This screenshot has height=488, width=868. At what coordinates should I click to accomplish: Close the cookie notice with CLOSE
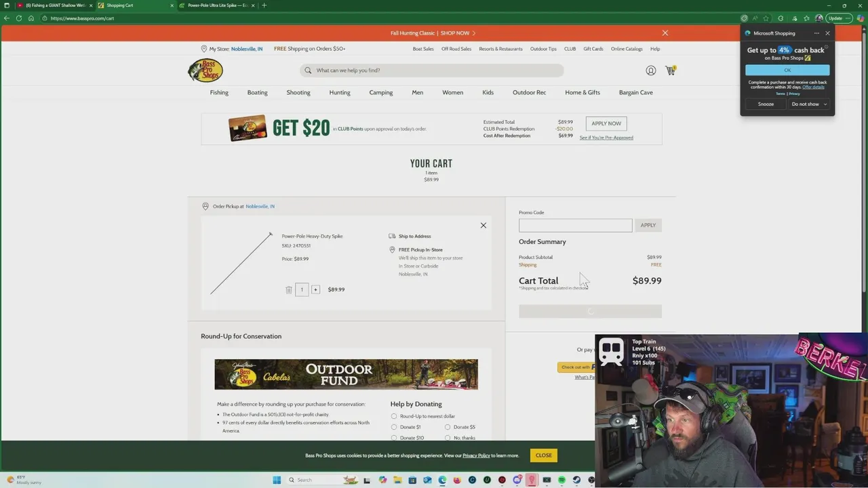pos(544,455)
